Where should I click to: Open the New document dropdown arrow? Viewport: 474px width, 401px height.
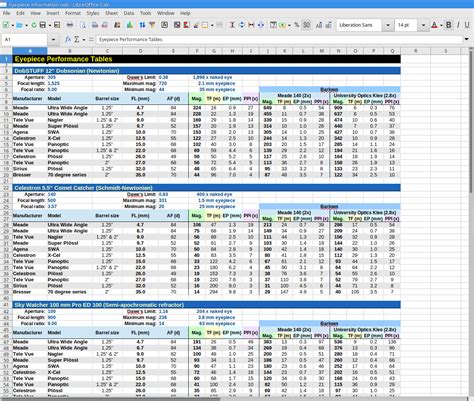coord(13,25)
